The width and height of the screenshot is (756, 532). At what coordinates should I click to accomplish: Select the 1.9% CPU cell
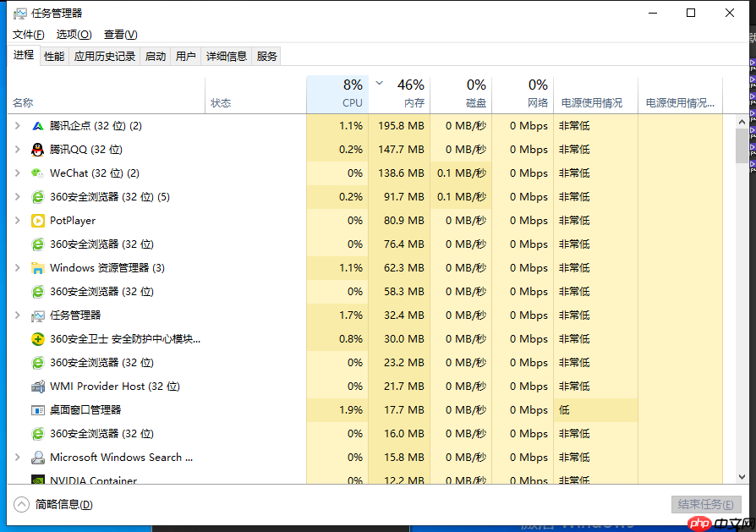(x=337, y=410)
